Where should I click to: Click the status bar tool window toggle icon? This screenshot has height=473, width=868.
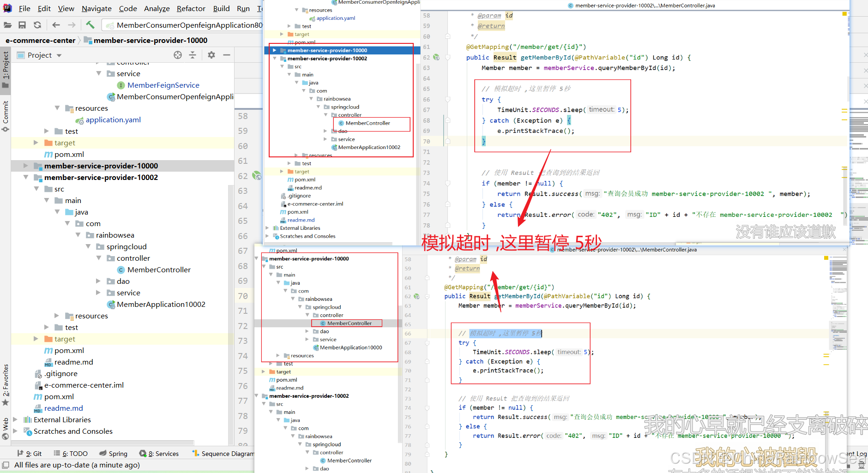(6, 465)
